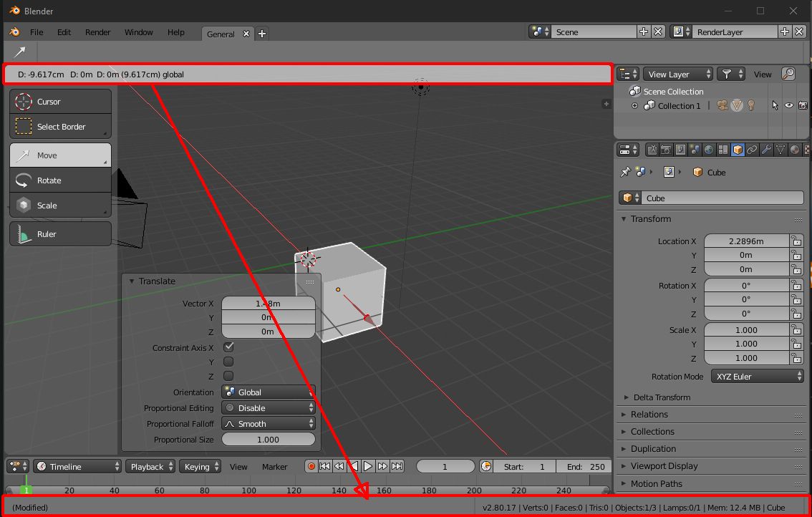Add a new workspace tab

(262, 34)
